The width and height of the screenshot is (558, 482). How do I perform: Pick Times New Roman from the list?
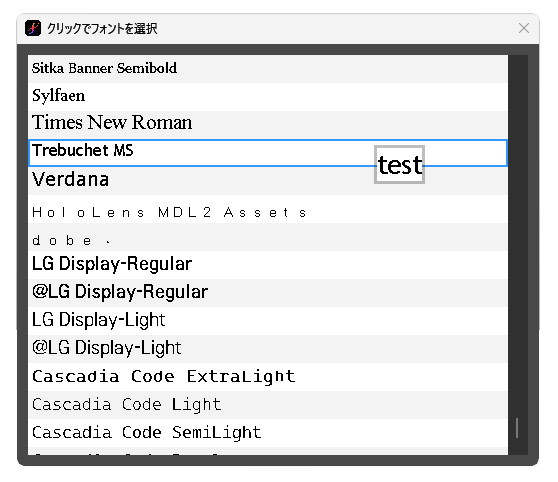[268, 125]
